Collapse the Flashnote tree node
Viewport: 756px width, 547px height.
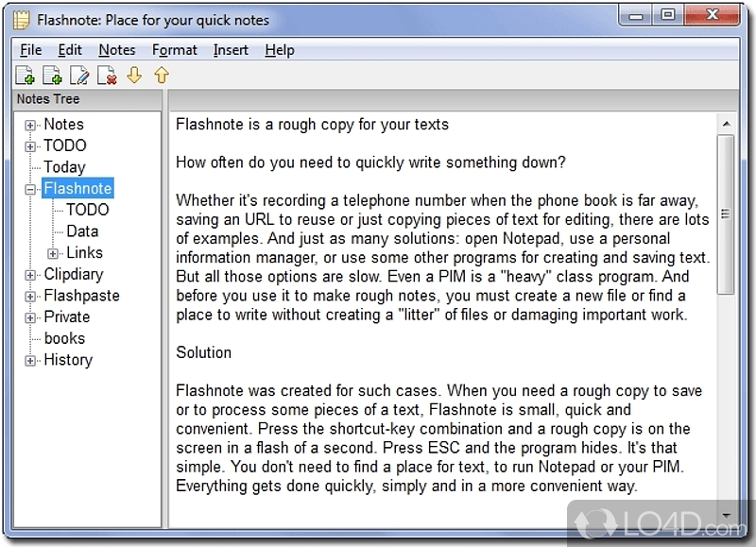pos(30,189)
